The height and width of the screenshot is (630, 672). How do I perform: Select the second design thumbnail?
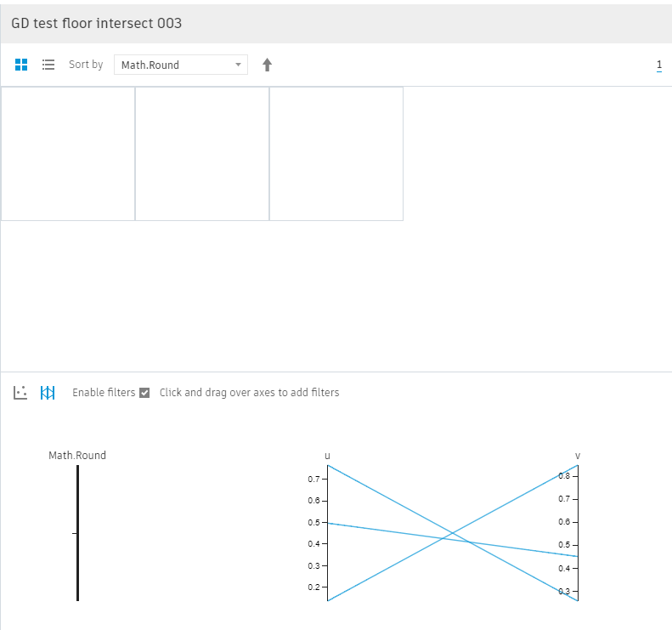click(202, 154)
